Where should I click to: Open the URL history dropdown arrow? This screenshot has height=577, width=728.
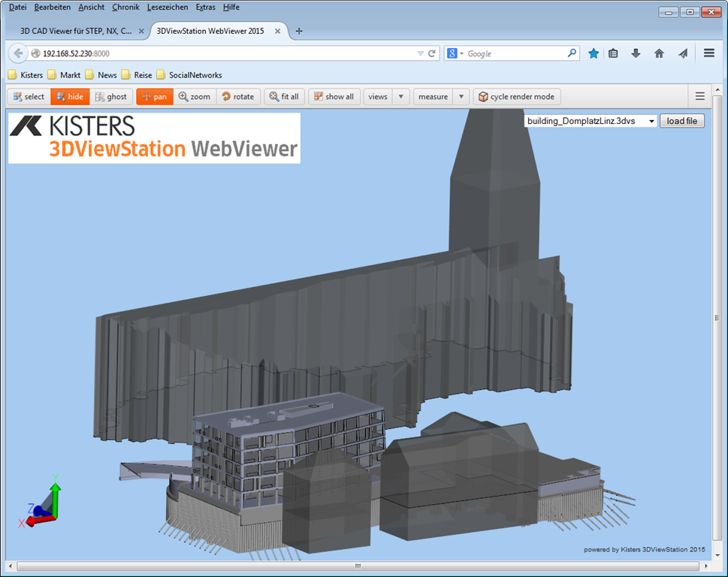[420, 53]
